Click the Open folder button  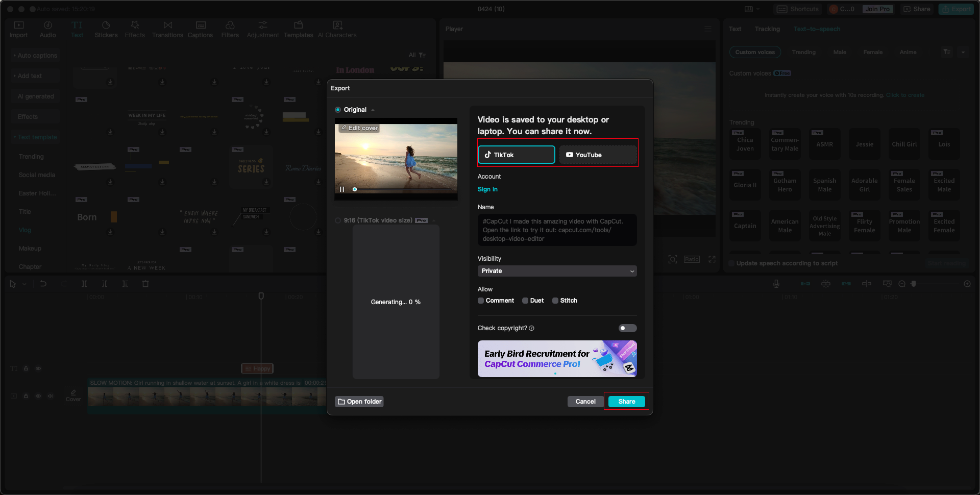pyautogui.click(x=359, y=402)
